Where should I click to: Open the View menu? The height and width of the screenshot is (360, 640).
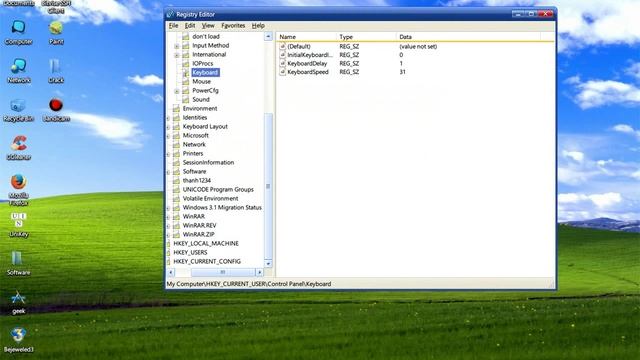pos(208,25)
